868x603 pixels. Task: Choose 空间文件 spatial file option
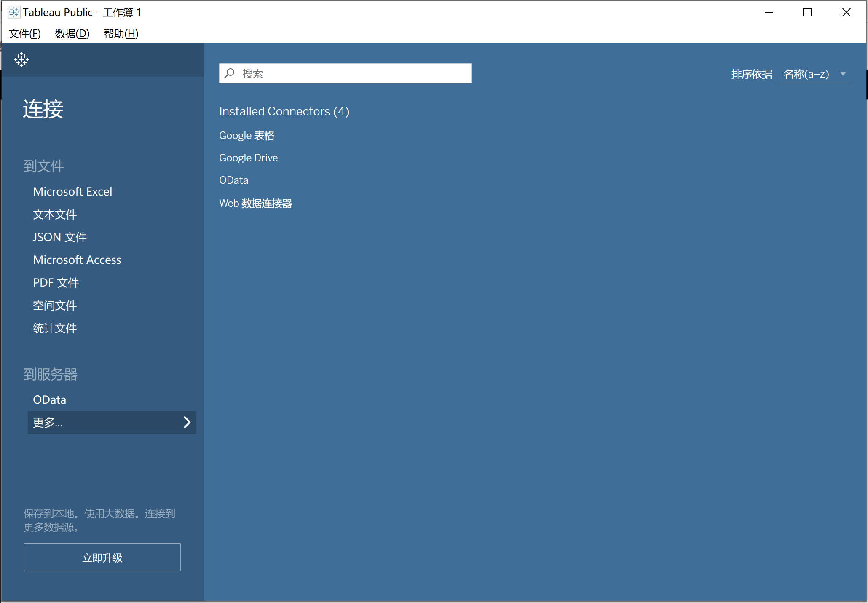click(x=55, y=305)
